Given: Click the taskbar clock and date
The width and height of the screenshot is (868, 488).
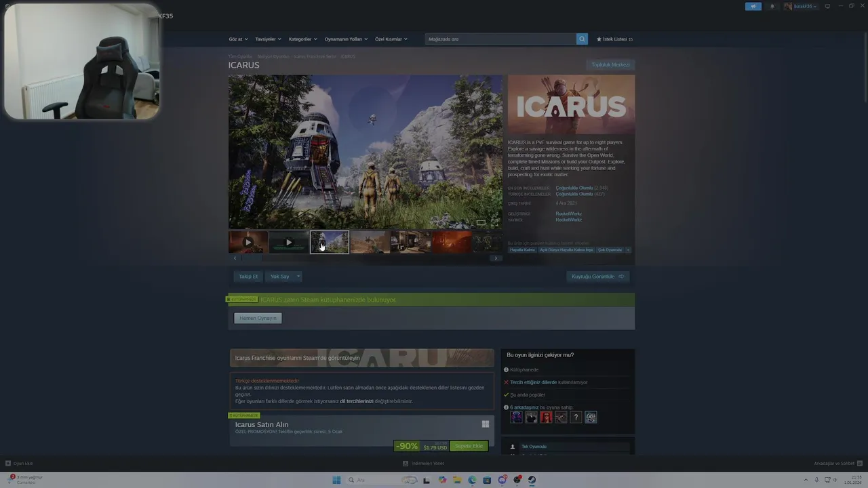Looking at the screenshot, I should 853,480.
